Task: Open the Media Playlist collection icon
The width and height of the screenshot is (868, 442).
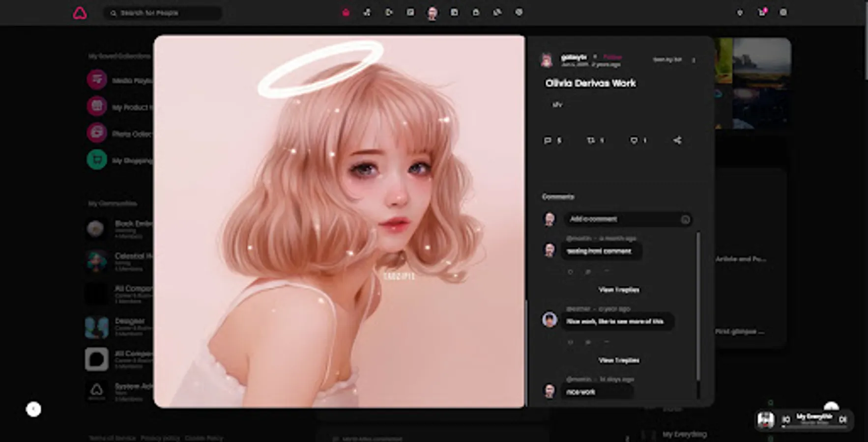Action: 97,80
